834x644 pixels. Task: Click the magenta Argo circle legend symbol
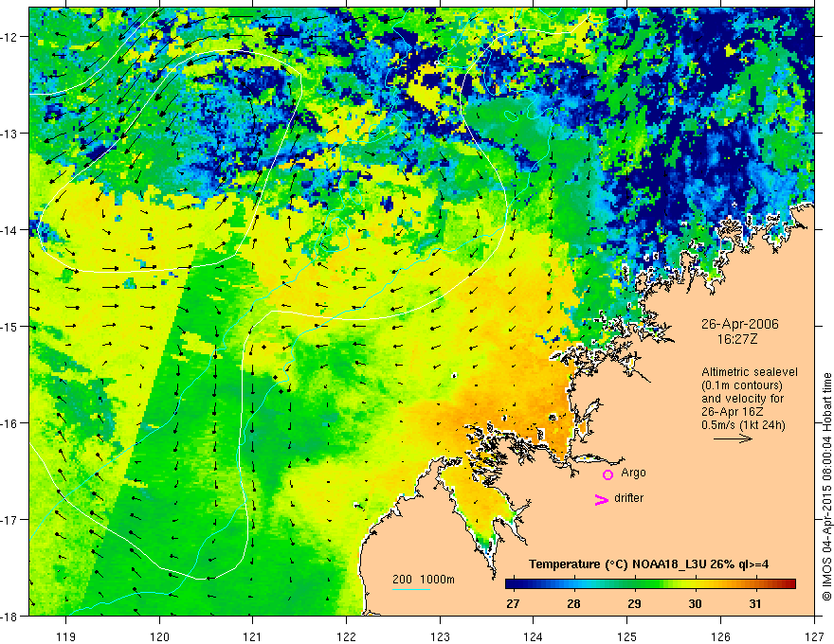click(607, 474)
